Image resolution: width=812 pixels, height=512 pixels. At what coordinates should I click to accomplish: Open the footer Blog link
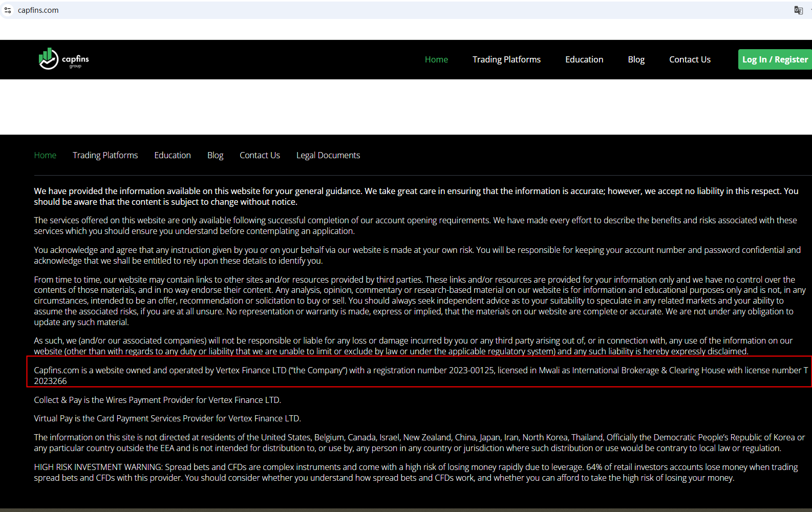click(215, 155)
